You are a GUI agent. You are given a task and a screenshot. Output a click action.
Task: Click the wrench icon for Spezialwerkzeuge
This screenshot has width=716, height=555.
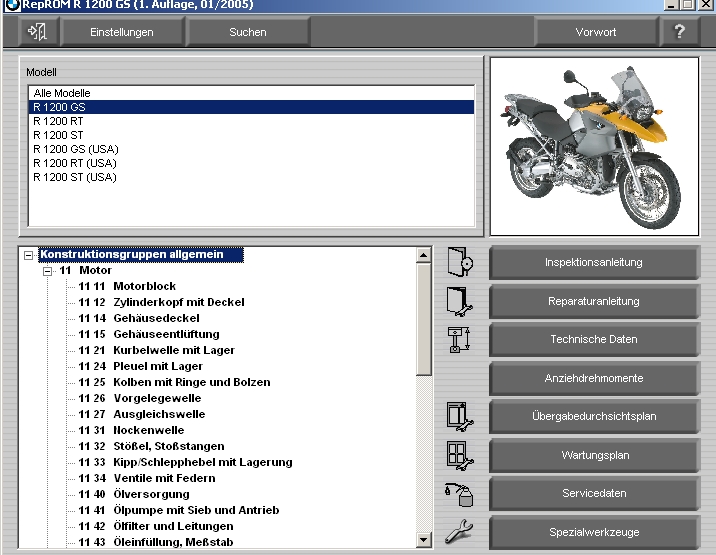(459, 532)
